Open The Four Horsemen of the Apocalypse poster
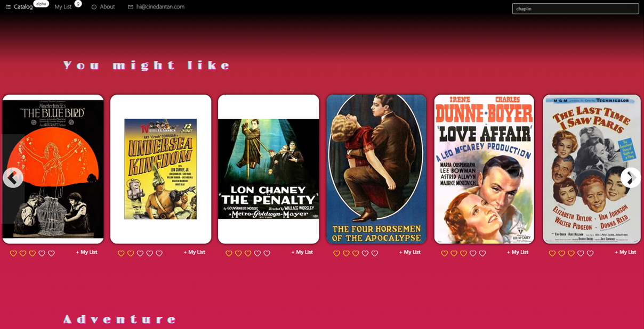This screenshot has width=644, height=329. coord(376,169)
